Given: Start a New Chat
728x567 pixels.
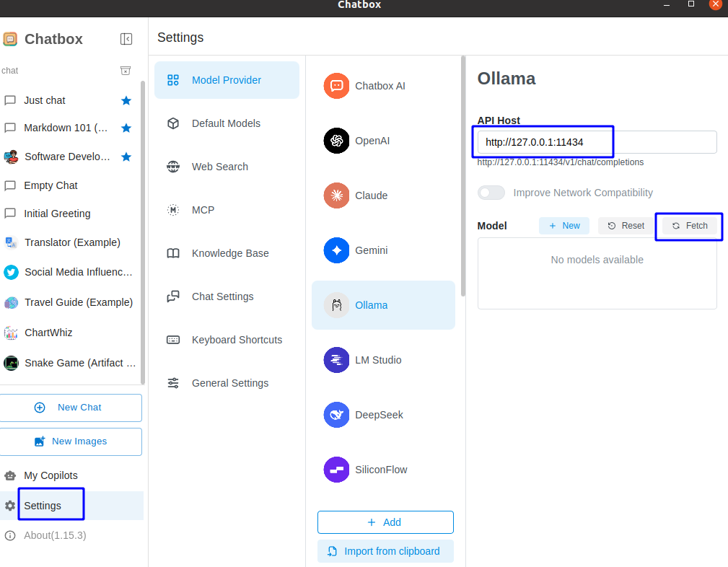Looking at the screenshot, I should click(71, 408).
